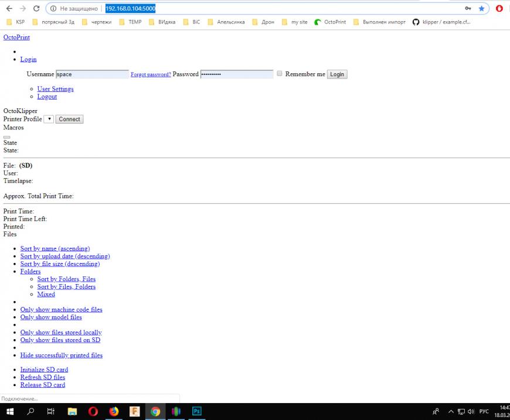Viewport: 510px width, 420px height.
Task: Open the volume icon in system tray
Action: coord(471,412)
